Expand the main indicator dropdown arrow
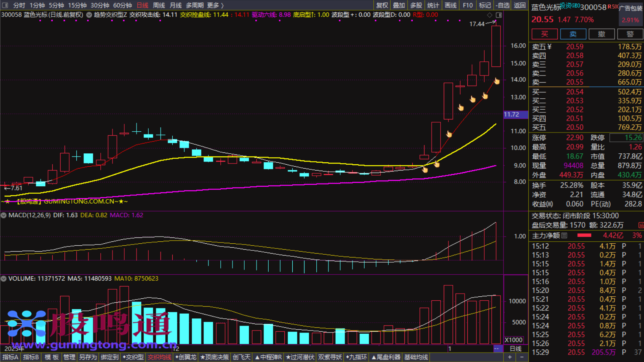This screenshot has height=362, width=644. point(89,15)
